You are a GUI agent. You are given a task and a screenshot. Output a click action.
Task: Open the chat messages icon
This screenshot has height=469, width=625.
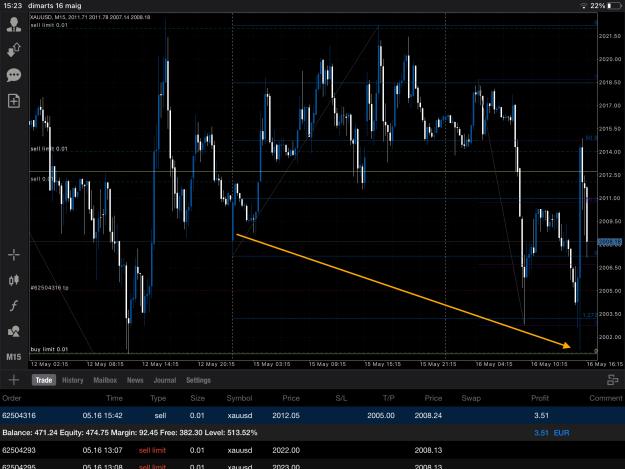click(14, 75)
